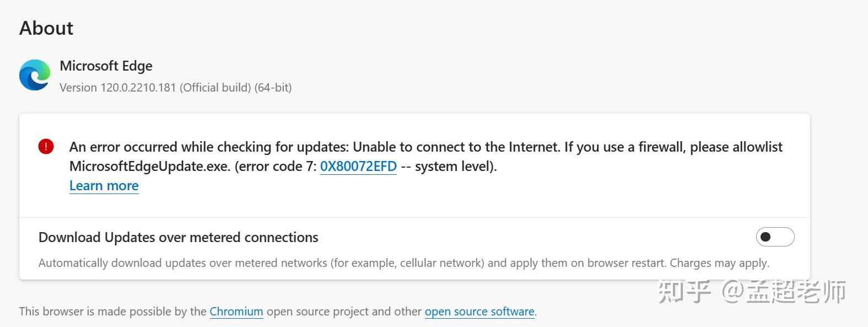
Task: Click the About page heading
Action: click(46, 28)
